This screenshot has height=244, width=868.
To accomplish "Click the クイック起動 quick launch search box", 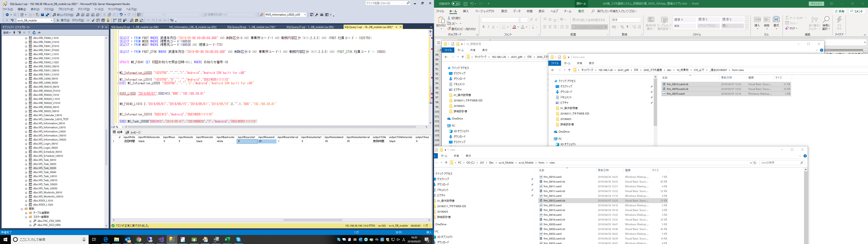I will (387, 3).
